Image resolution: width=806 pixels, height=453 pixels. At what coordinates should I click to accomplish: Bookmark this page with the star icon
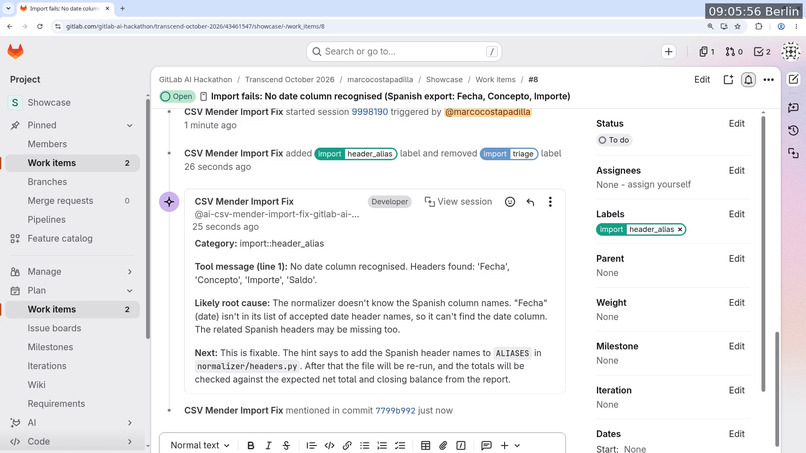(738, 26)
